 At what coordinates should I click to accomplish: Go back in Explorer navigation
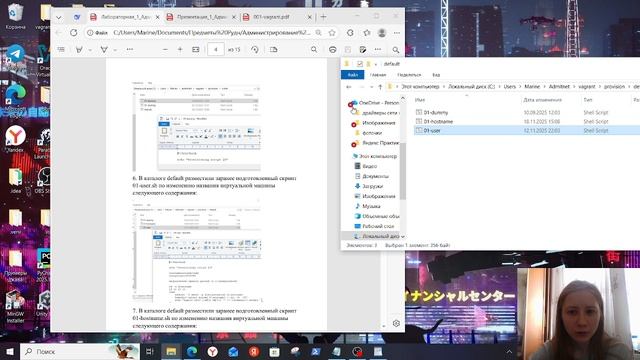[x=349, y=87]
